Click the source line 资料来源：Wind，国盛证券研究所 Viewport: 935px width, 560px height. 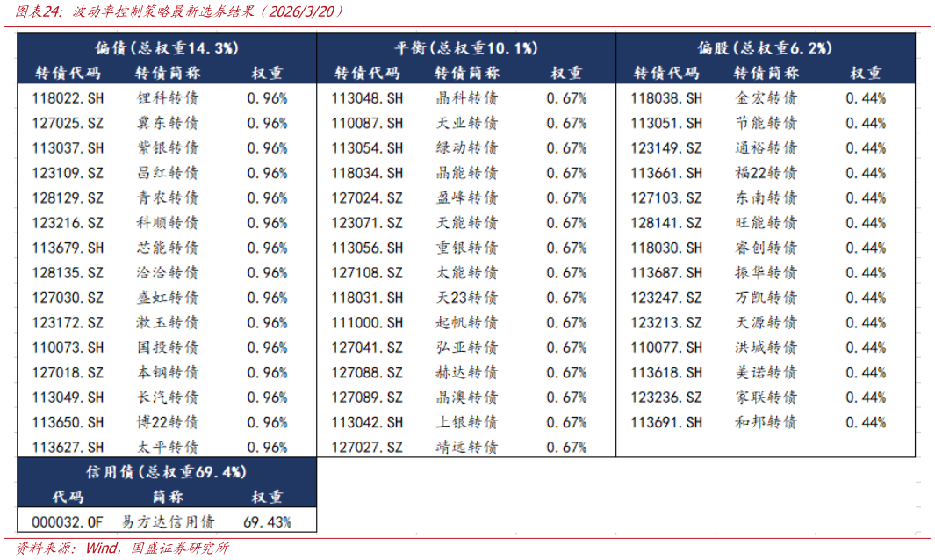tap(122, 548)
